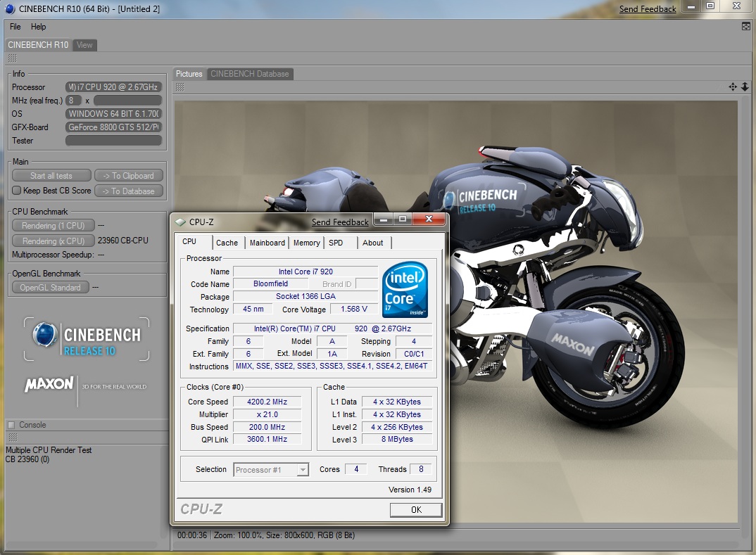
Task: Click the grip handle under Console
Action: click(13, 438)
